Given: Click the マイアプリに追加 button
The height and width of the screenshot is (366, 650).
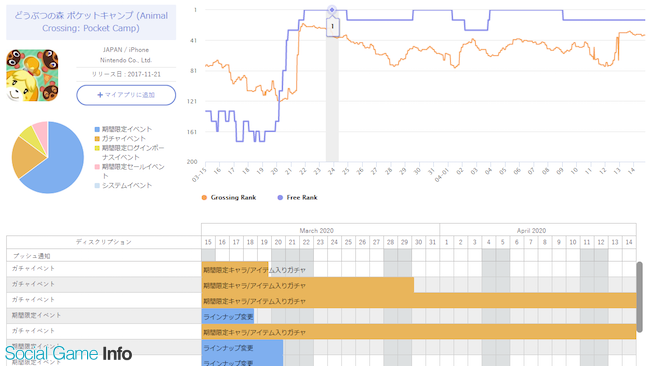Looking at the screenshot, I should (126, 95).
